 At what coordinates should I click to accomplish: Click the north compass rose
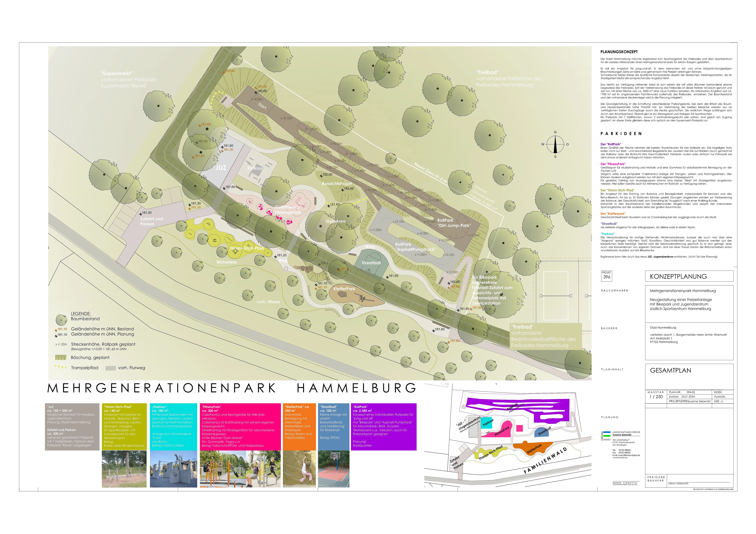(555, 144)
